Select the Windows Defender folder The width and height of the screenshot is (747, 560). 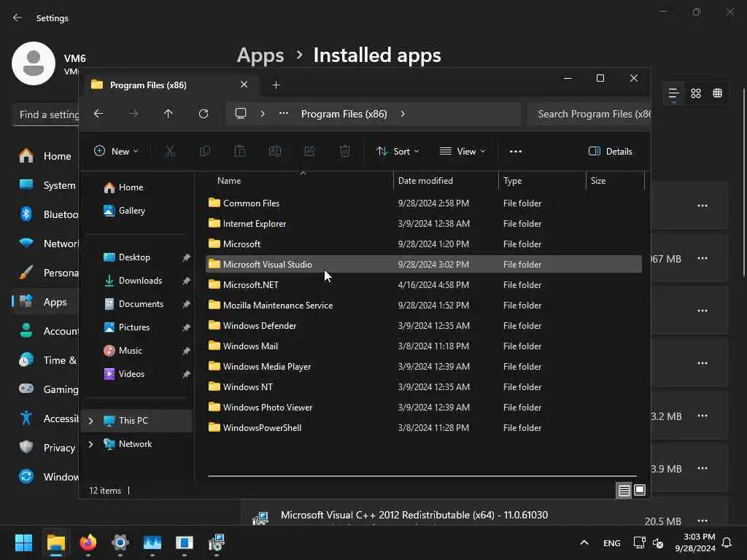click(424, 326)
